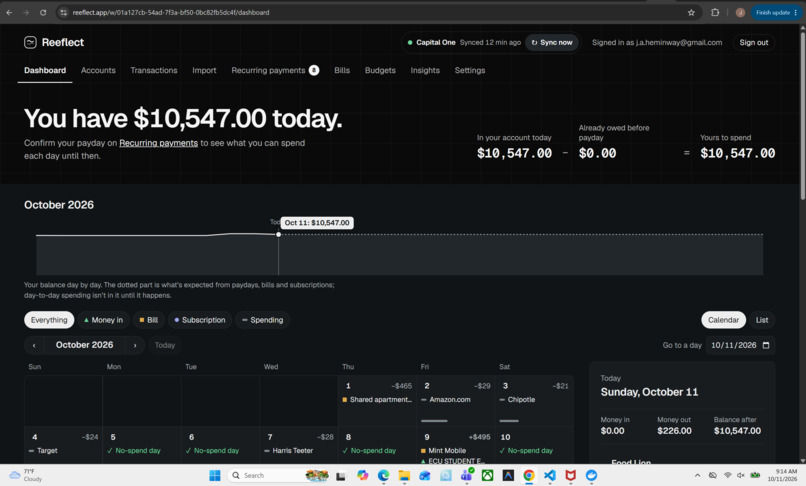View site information icon in address bar
Viewport: 806px width, 486px height.
point(64,12)
